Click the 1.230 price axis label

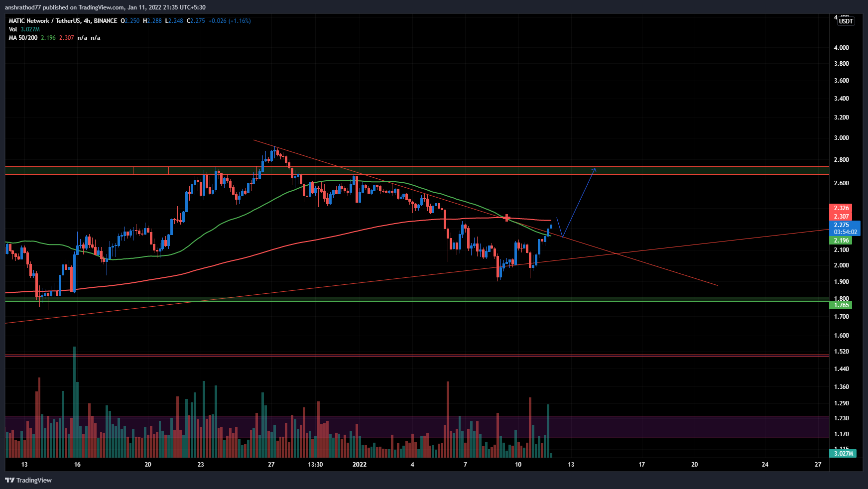(x=841, y=418)
